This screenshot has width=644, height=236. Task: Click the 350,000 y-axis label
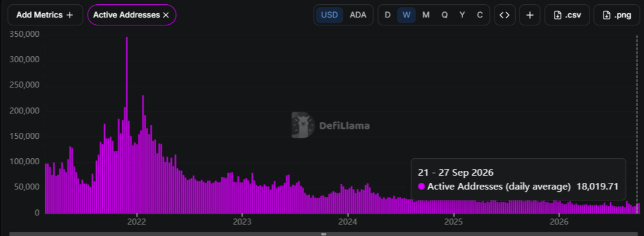tap(24, 34)
